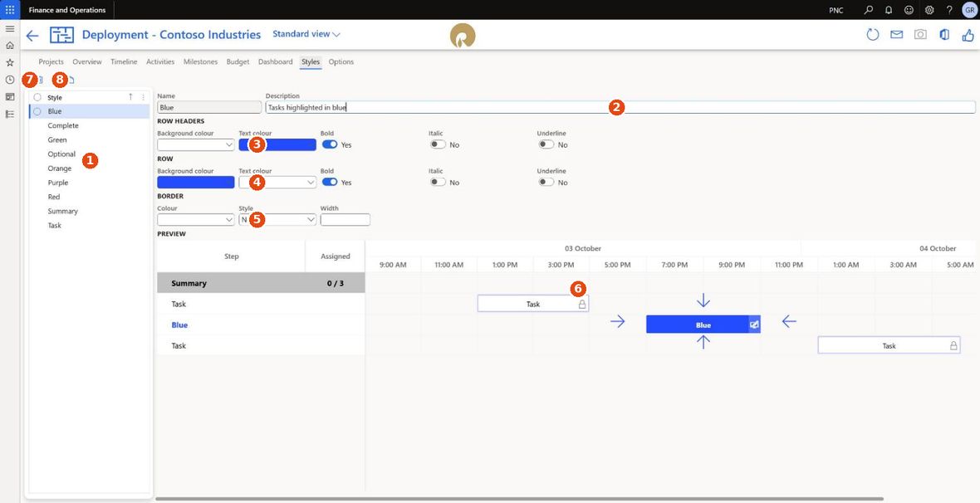Switch to the Overview tab
The height and width of the screenshot is (503, 980).
pyautogui.click(x=87, y=62)
